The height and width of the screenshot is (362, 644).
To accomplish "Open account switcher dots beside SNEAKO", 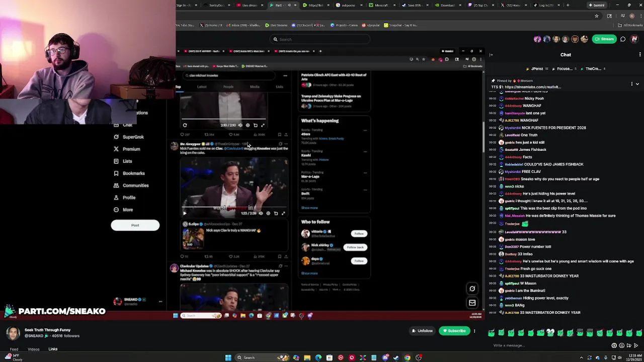I will point(160,302).
